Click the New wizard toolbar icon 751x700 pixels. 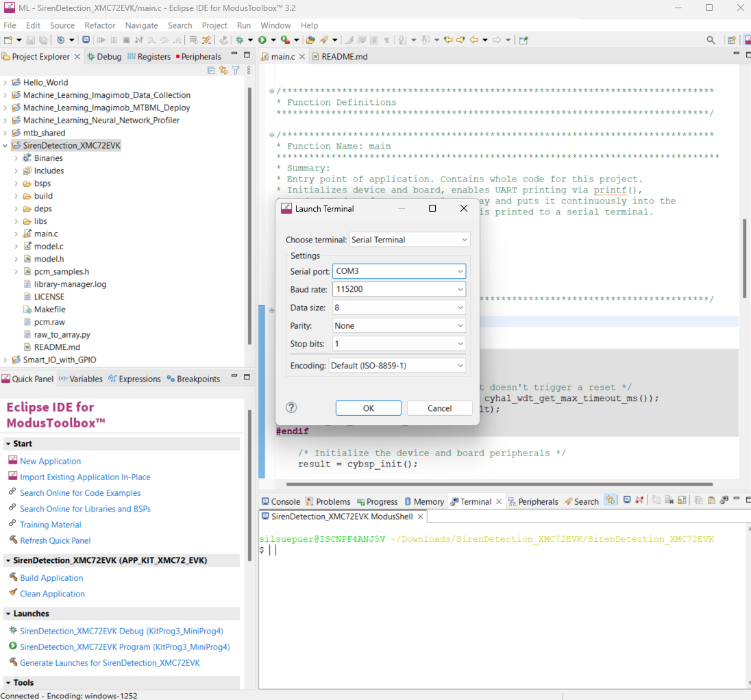click(x=8, y=40)
